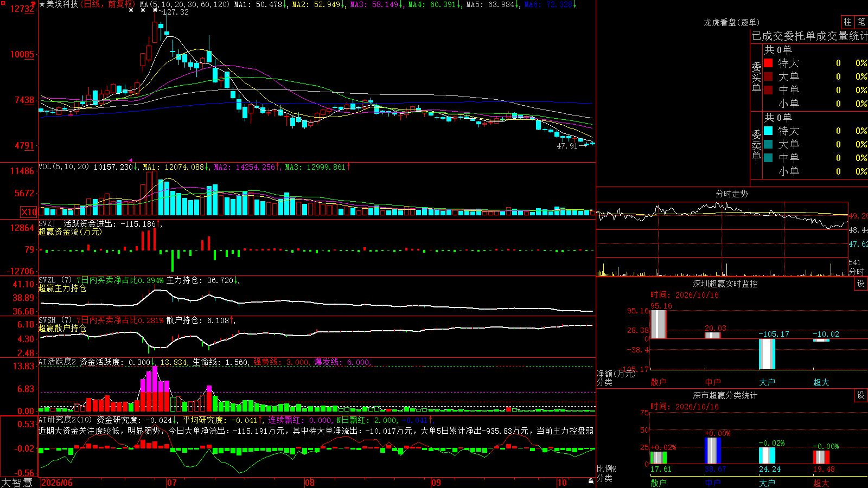This screenshot has width=868, height=488.
Task: Click the 龙虎看盘(逐单) panel title
Action: [x=731, y=22]
